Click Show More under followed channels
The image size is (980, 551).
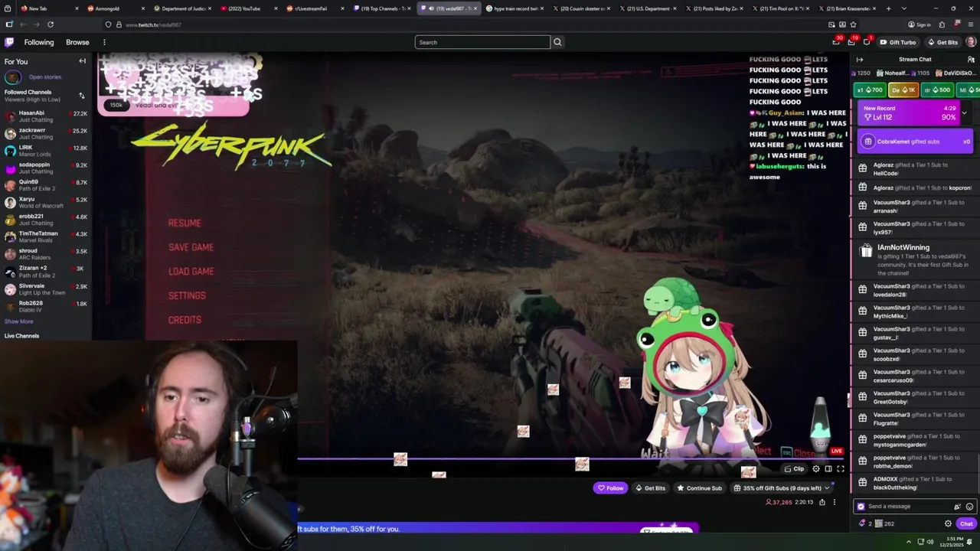tap(18, 321)
